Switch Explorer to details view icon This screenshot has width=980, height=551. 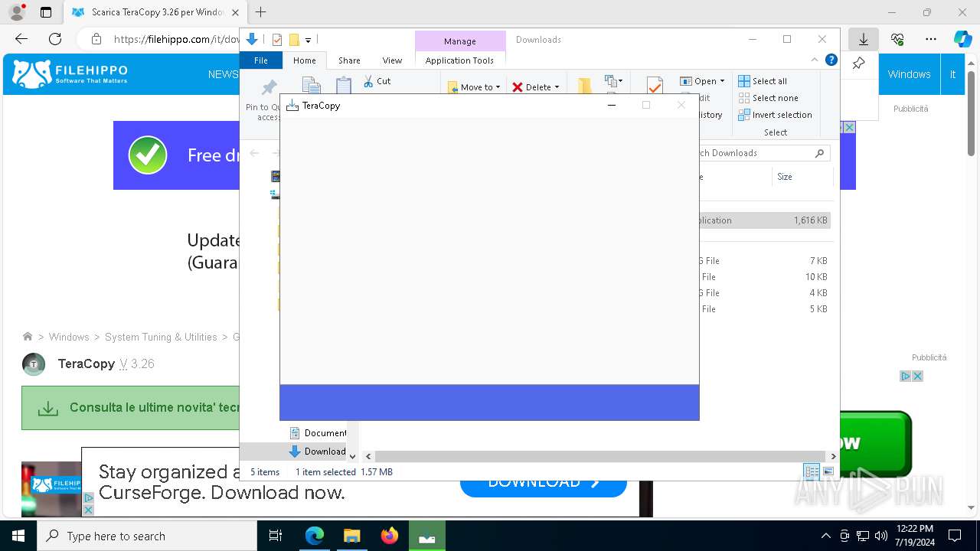[812, 471]
